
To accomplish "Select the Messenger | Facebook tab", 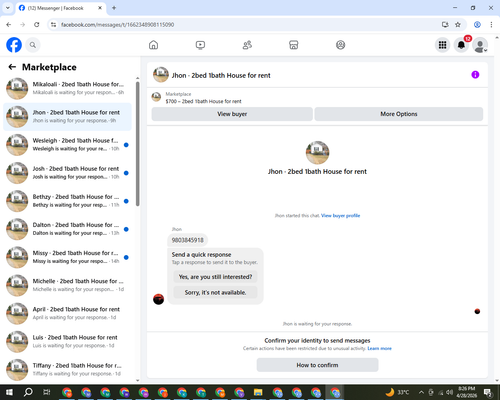I will pos(61,8).
